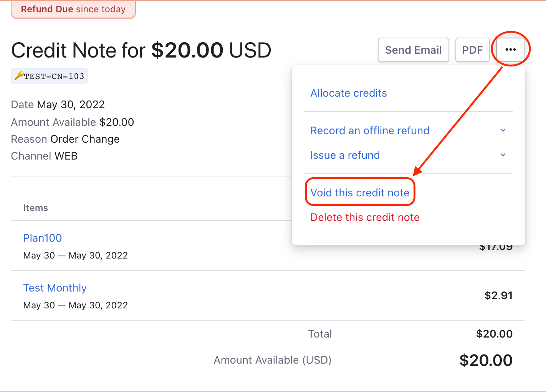Open the three-dot more actions menu

point(511,50)
